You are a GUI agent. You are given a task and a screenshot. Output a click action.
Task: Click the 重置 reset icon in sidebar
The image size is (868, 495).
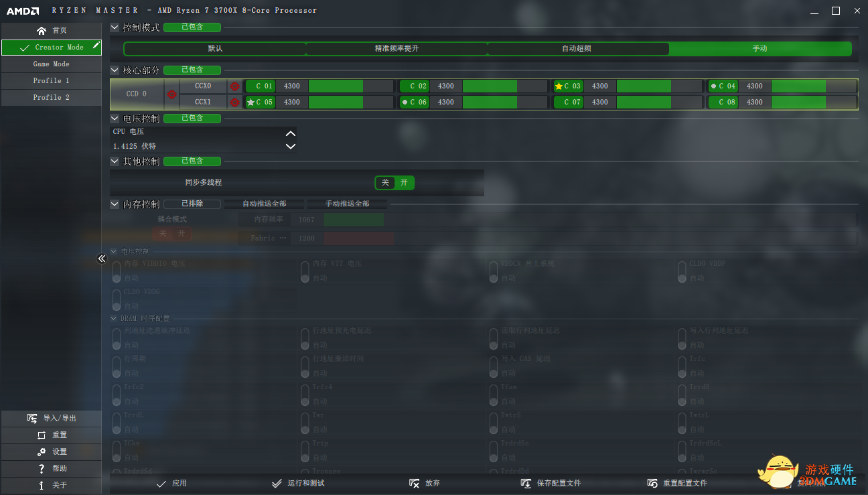pyautogui.click(x=42, y=435)
